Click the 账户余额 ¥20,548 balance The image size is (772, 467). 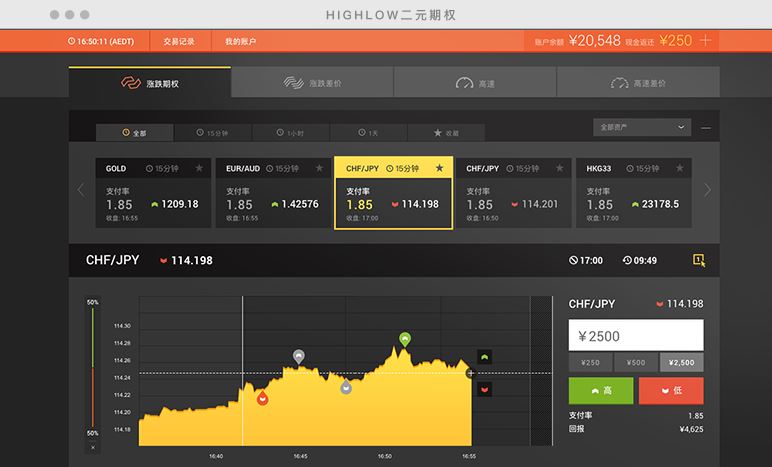(x=578, y=41)
